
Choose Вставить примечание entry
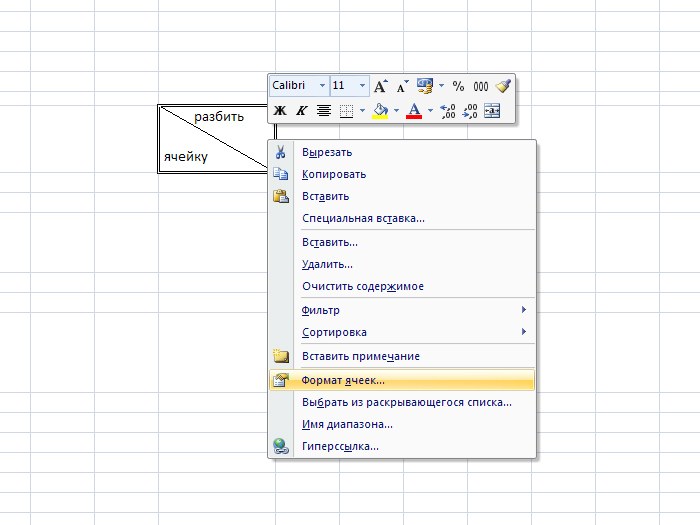(402, 356)
